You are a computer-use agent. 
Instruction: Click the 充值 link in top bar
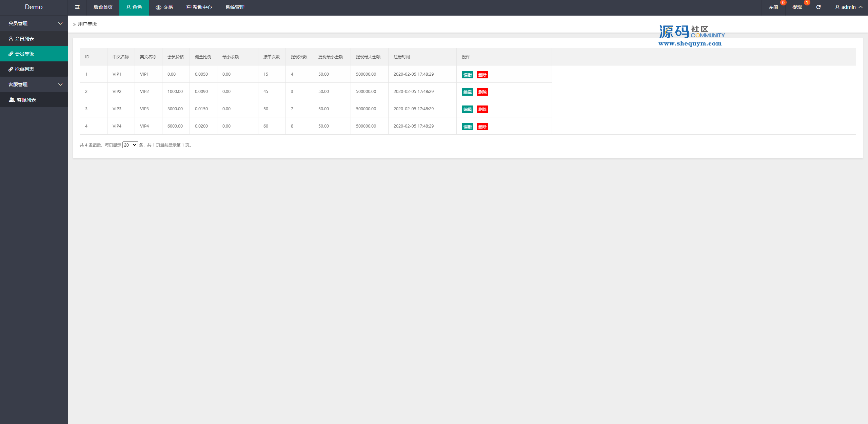(x=773, y=7)
